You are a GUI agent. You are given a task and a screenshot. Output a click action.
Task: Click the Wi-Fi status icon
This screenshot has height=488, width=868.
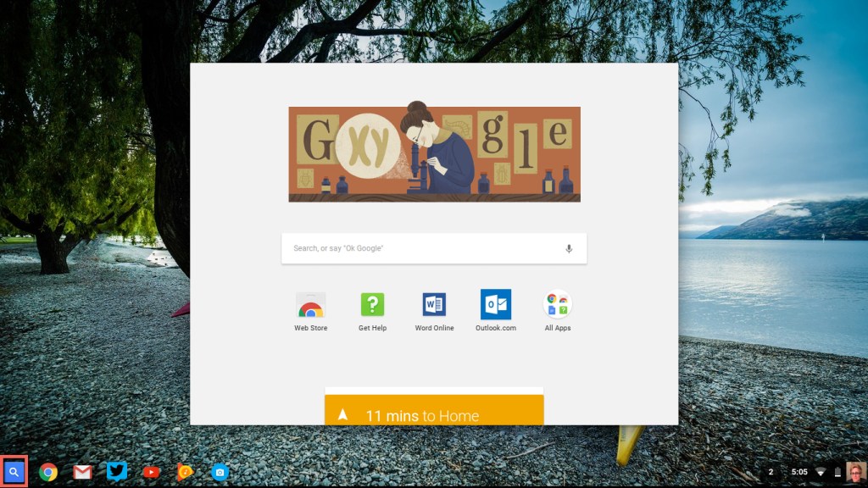819,472
